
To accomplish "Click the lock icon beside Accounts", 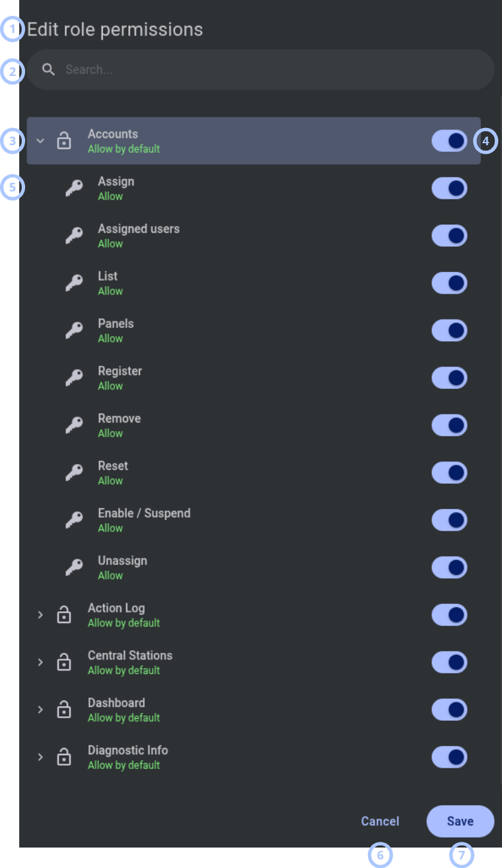I will [x=64, y=141].
